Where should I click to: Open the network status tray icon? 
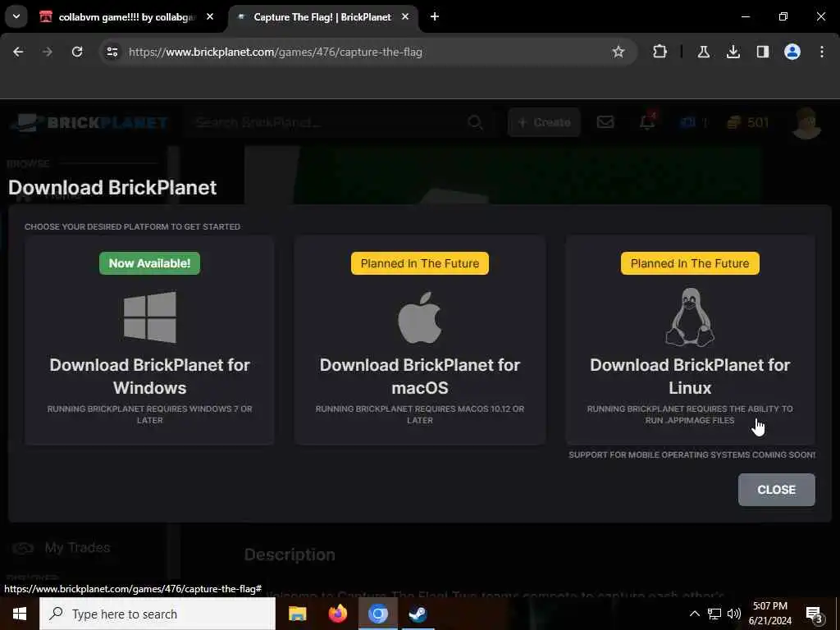714,614
